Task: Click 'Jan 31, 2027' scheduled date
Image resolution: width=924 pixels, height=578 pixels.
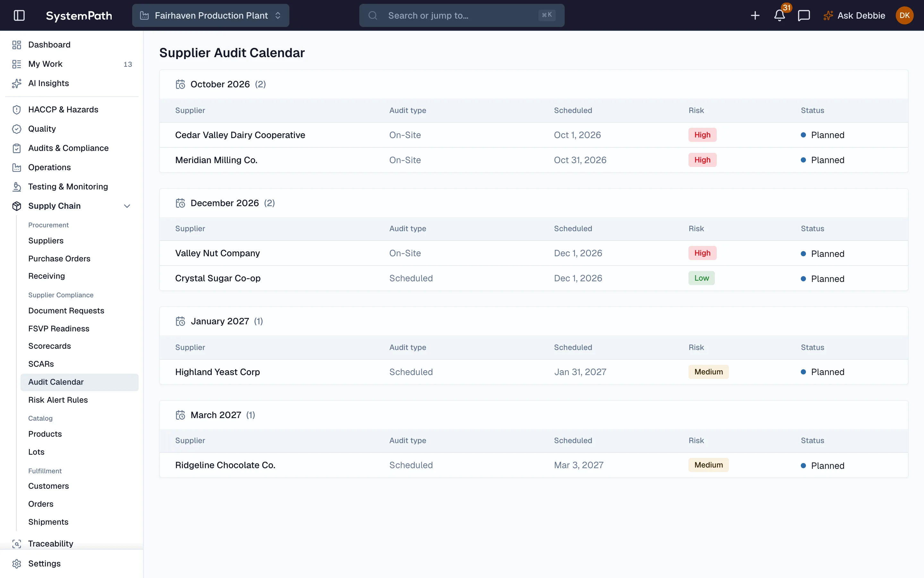Action: [580, 372]
